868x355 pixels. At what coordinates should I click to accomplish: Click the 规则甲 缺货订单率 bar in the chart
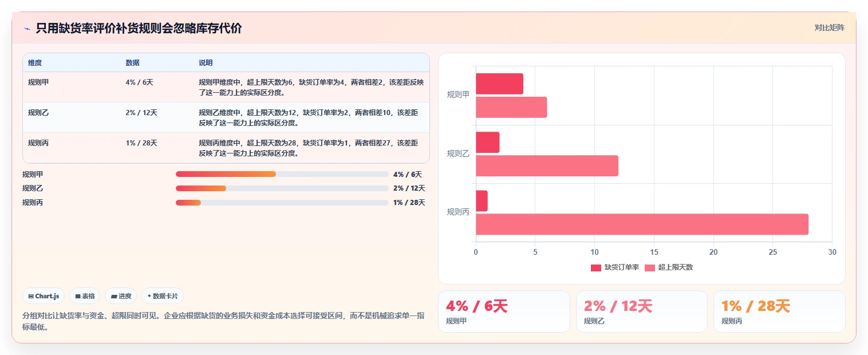point(499,84)
